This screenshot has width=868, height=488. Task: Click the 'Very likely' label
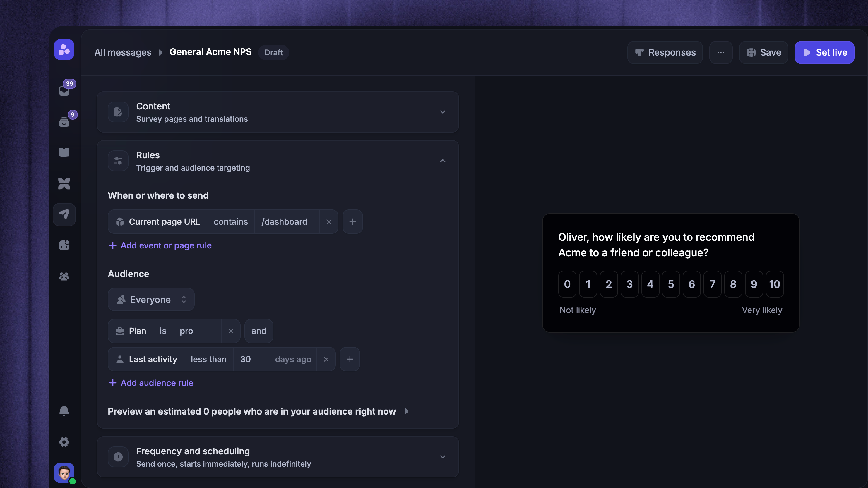762,310
